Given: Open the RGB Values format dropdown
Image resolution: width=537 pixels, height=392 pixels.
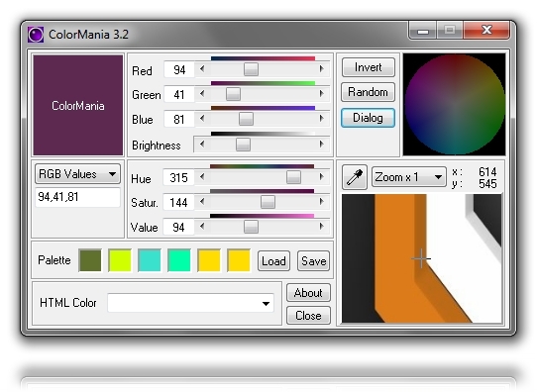Looking at the screenshot, I should pos(77,174).
